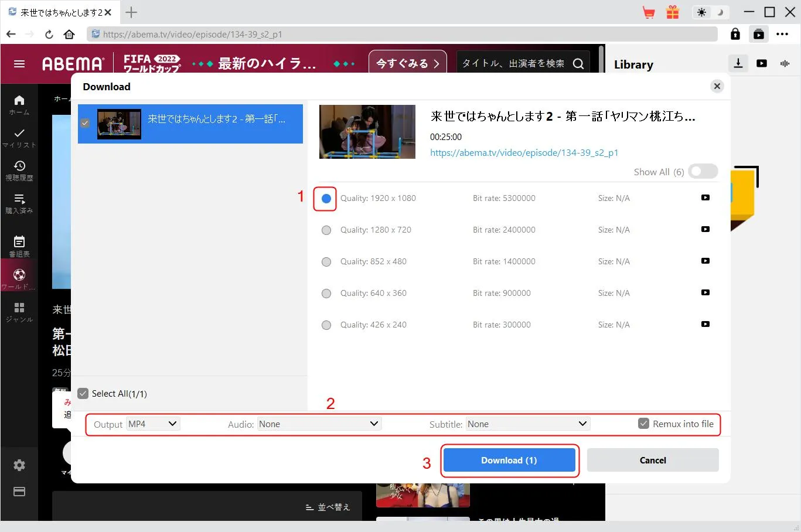Open the Subtitle dropdown
The image size is (801, 532).
pos(527,424)
